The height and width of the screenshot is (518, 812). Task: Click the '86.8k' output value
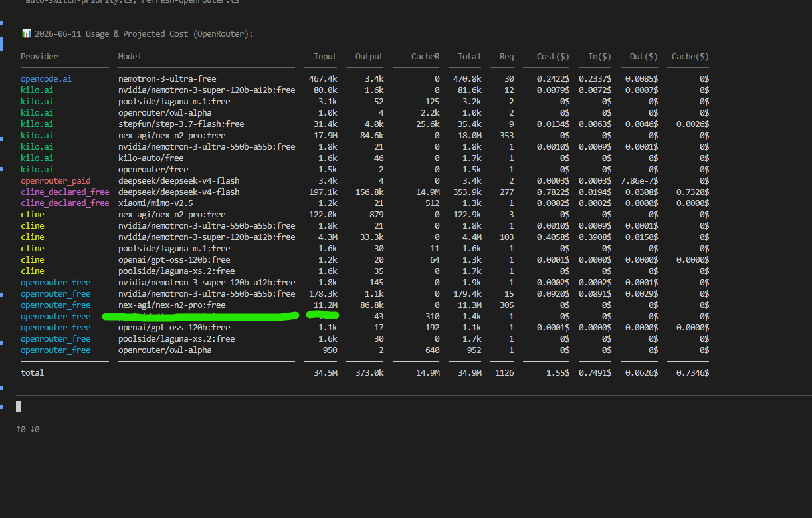point(372,305)
